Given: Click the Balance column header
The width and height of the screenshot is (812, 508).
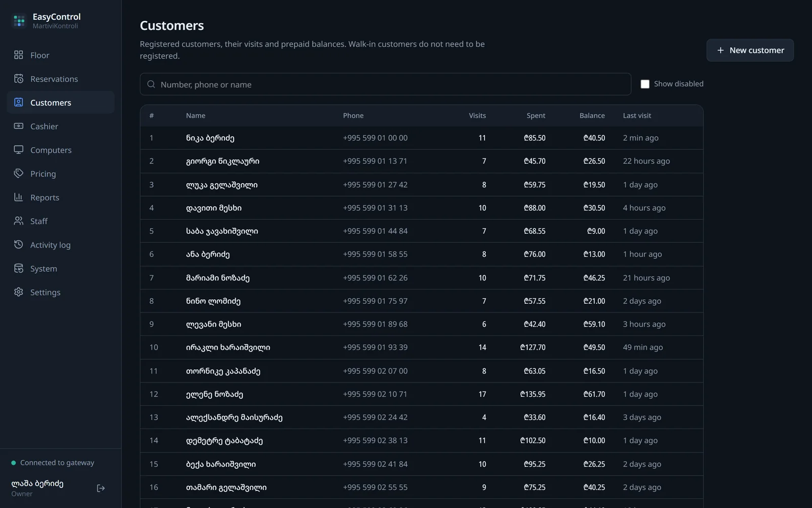Looking at the screenshot, I should 592,115.
